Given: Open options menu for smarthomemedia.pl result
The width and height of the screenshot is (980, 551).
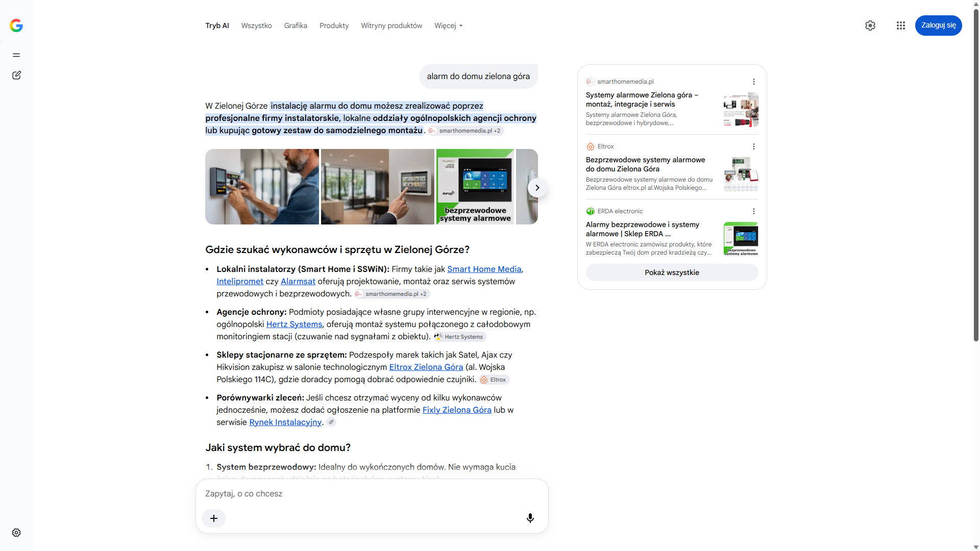Looking at the screenshot, I should pyautogui.click(x=754, y=82).
